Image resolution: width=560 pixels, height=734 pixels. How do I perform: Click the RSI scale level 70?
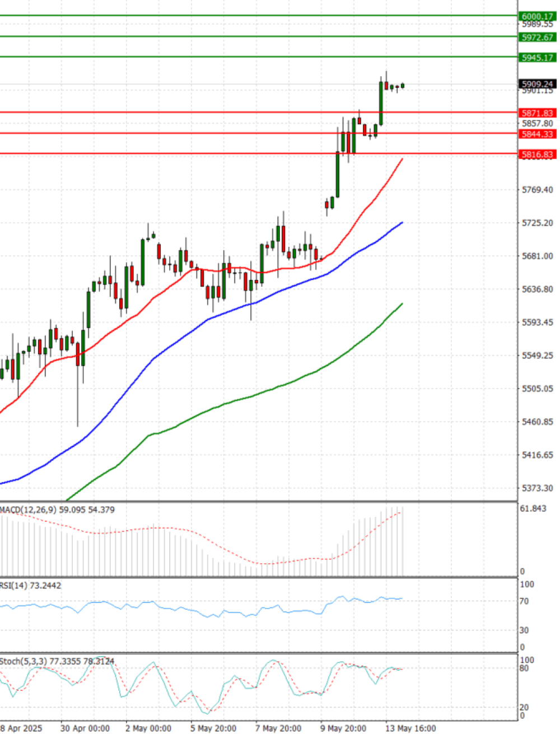524,601
